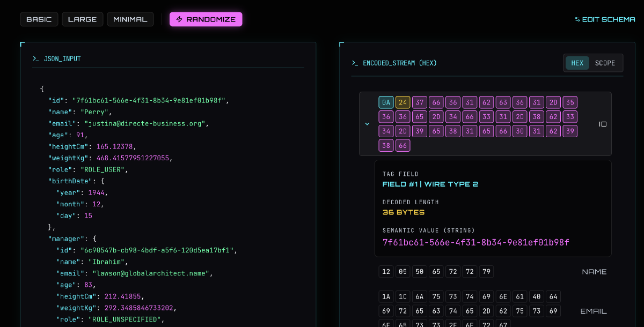Click the "36 BYTES" decoded length
644x327 pixels.
(404, 212)
